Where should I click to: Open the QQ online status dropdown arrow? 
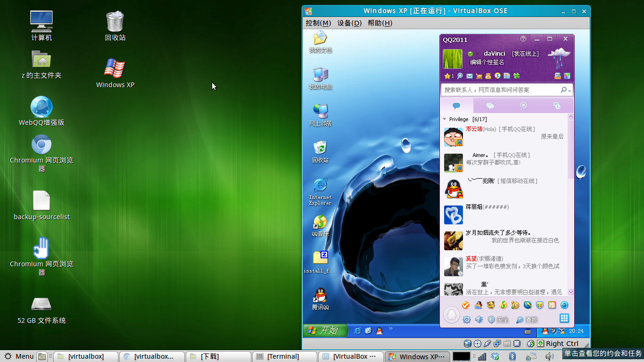477,54
